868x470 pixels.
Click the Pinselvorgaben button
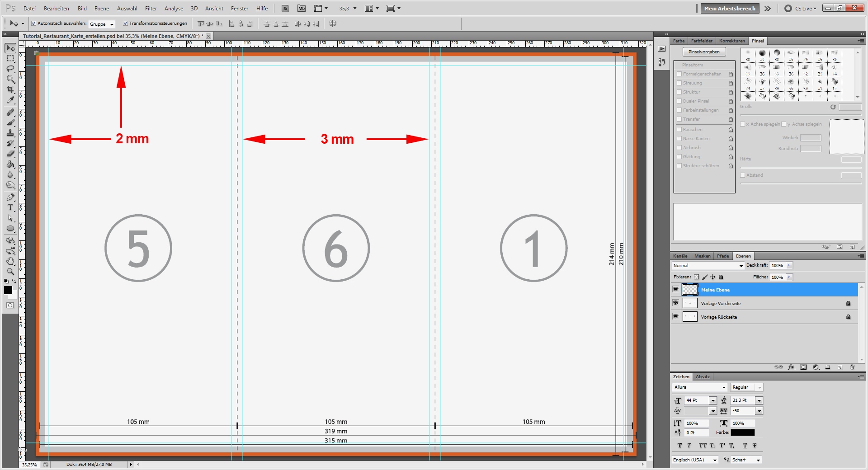(x=703, y=51)
